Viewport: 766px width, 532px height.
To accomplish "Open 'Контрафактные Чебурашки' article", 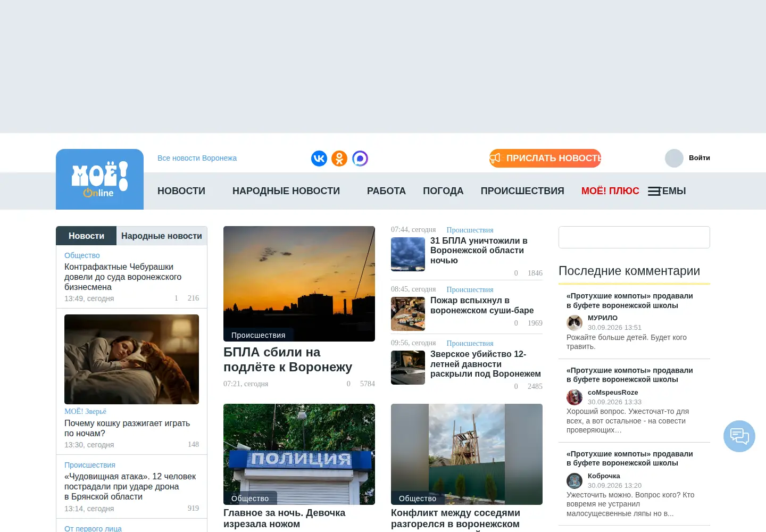I will [x=123, y=277].
